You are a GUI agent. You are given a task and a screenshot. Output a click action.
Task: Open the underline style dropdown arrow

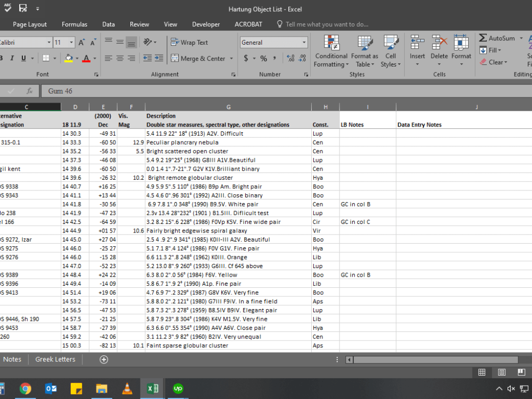pos(32,59)
